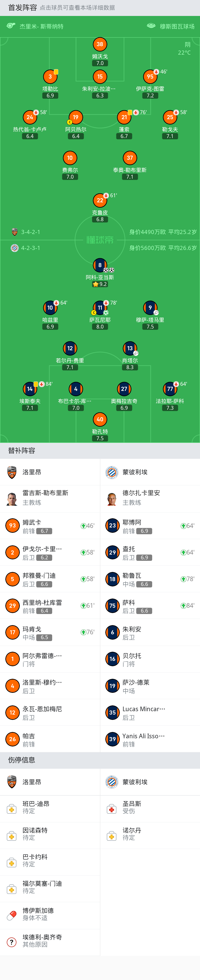
Task: Open 费弗尔 number 10 Lorient player
Action: (70, 158)
